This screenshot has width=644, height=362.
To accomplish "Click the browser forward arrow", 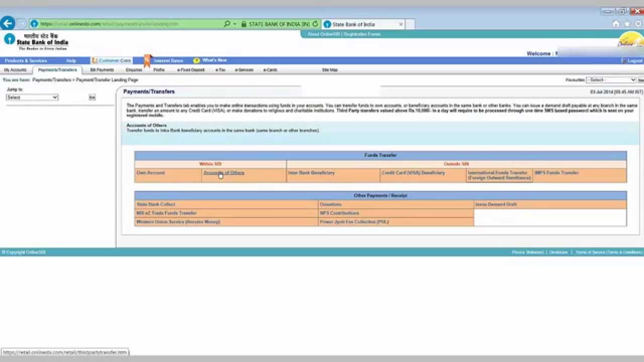I will click(x=22, y=24).
